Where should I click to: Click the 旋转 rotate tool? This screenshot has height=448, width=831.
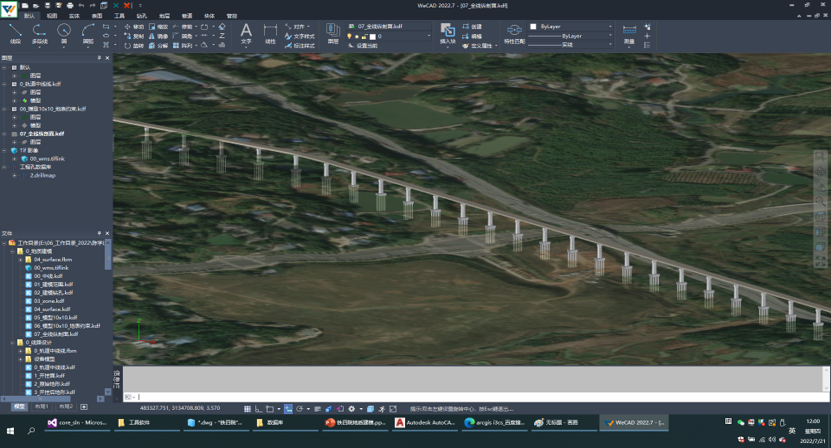(x=134, y=46)
